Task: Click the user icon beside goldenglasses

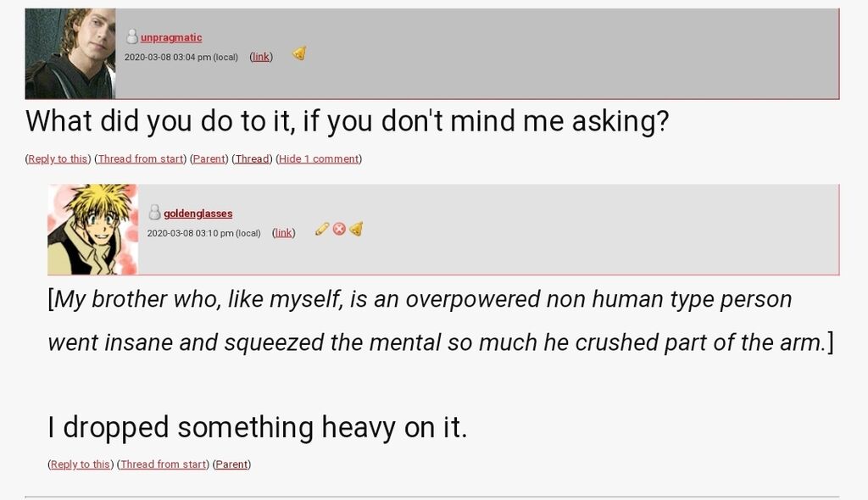Action: coord(154,213)
